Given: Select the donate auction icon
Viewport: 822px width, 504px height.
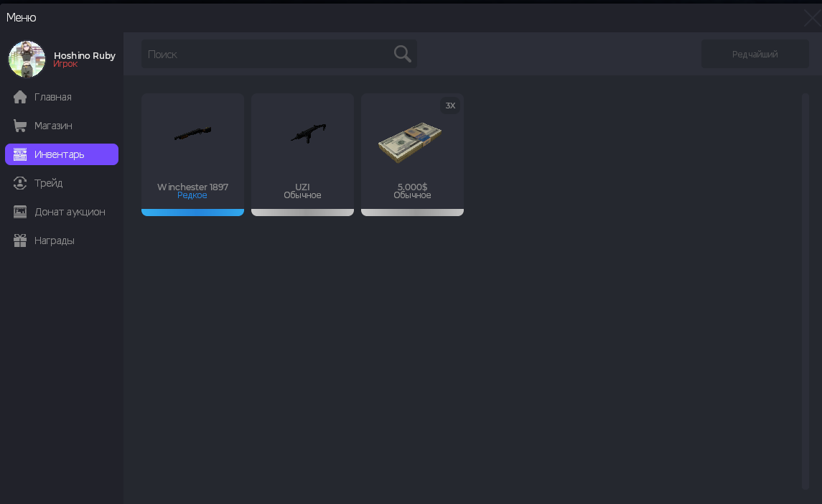Looking at the screenshot, I should pyautogui.click(x=20, y=212).
